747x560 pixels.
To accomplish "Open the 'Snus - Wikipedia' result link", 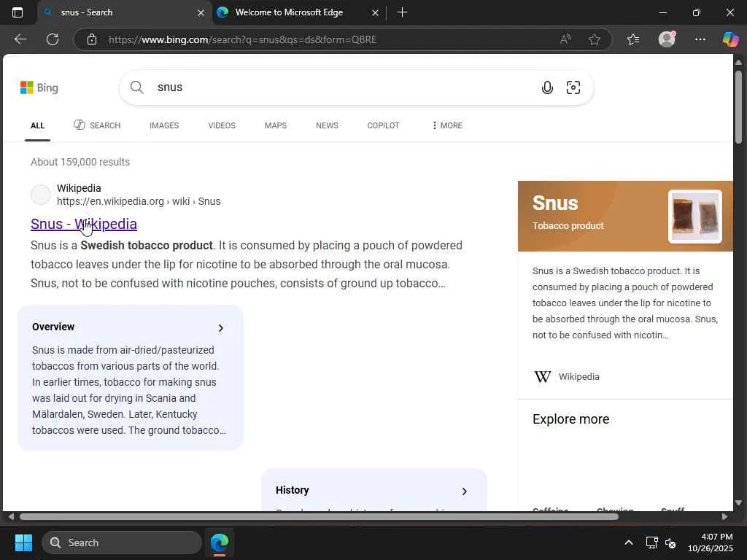I will point(84,224).
